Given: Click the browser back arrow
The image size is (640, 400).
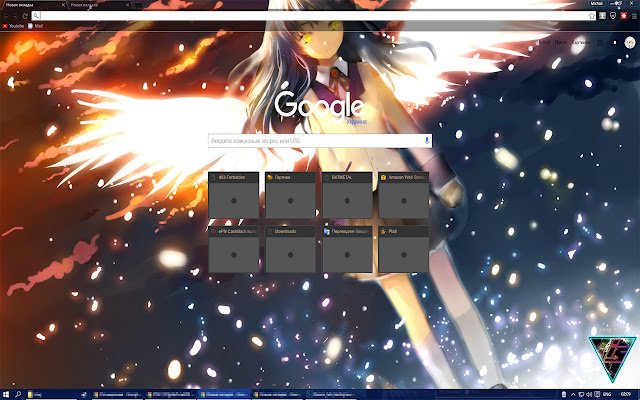Looking at the screenshot, I should coord(6,16).
